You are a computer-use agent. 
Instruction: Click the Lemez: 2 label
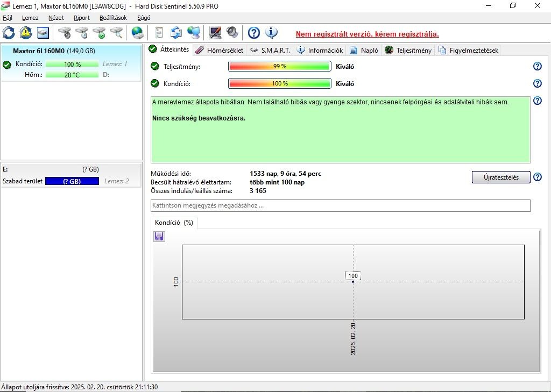pyautogui.click(x=117, y=181)
